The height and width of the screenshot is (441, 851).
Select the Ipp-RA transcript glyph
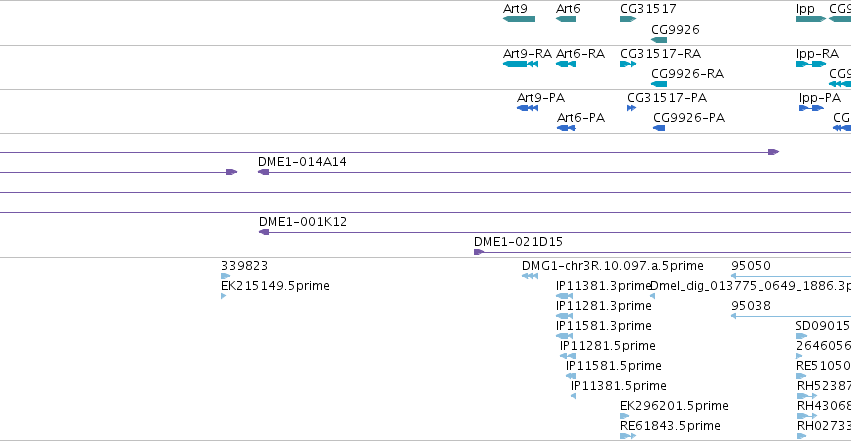point(811,64)
